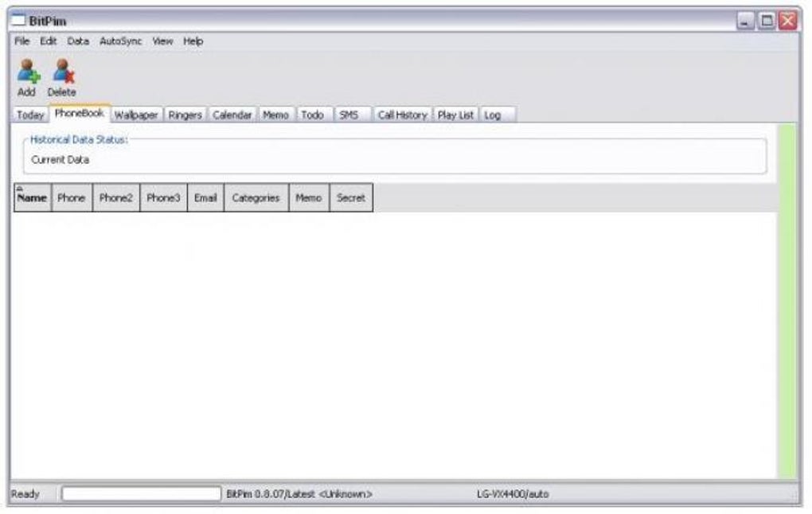Click the Memo column header
This screenshot has height=514, width=812.
point(309,198)
